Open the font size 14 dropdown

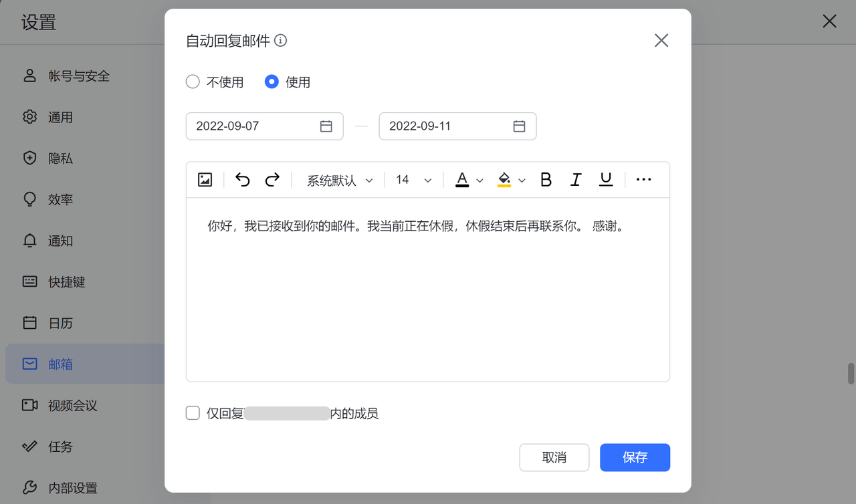(x=412, y=179)
